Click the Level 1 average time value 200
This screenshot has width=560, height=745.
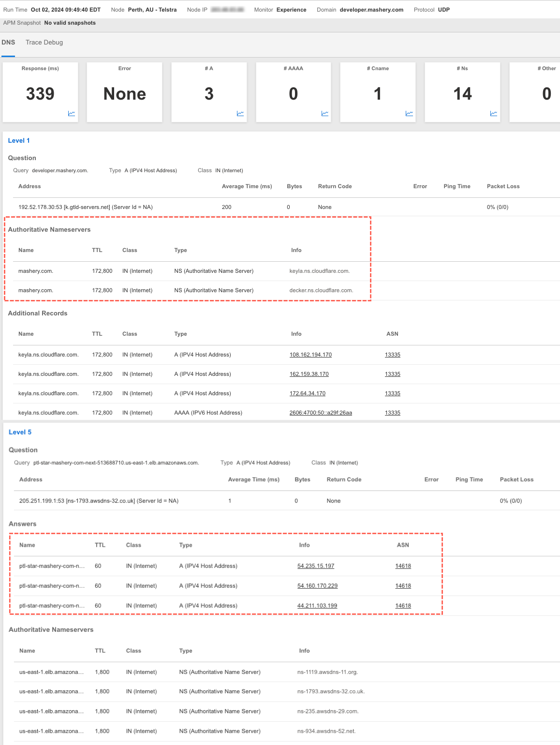pyautogui.click(x=227, y=208)
